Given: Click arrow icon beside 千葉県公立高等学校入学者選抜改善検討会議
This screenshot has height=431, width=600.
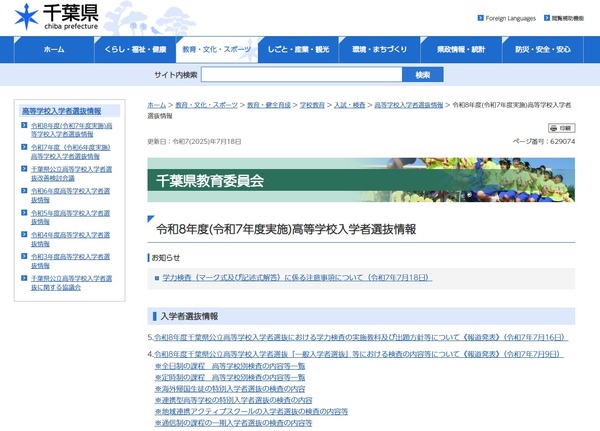Looking at the screenshot, I should (x=25, y=171).
